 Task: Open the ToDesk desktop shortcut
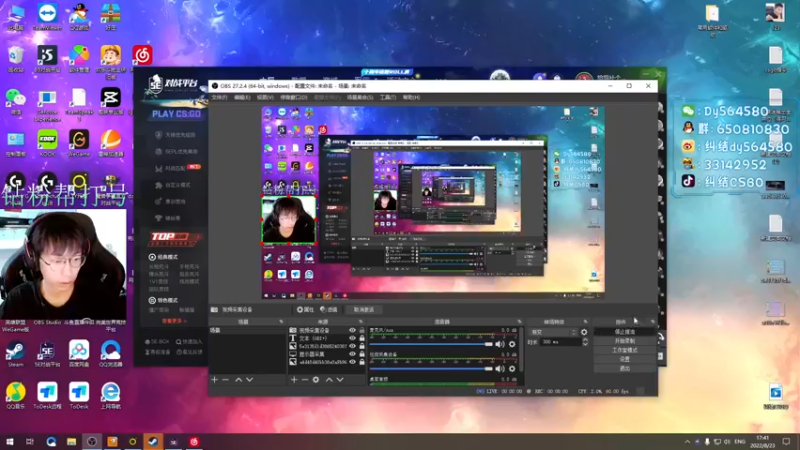(x=79, y=395)
